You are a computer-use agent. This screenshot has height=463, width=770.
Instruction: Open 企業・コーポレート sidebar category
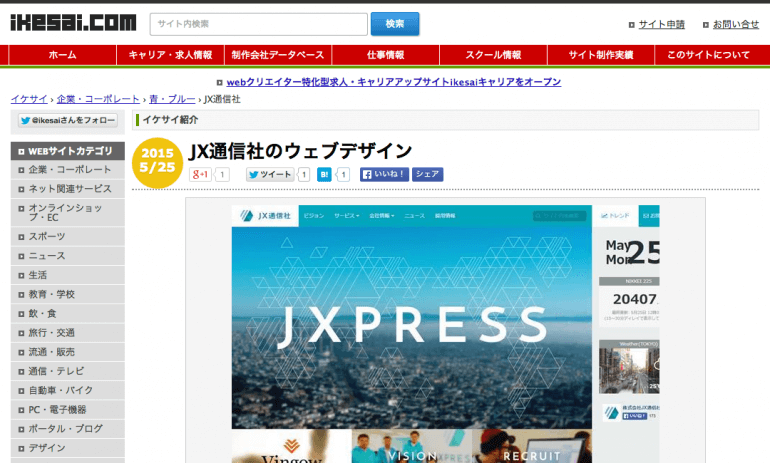click(68, 170)
